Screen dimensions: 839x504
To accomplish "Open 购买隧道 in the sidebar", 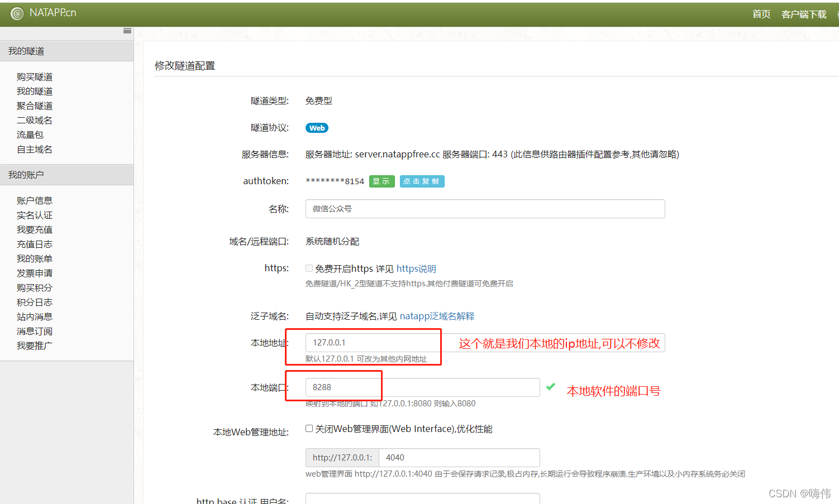I will pos(35,76).
